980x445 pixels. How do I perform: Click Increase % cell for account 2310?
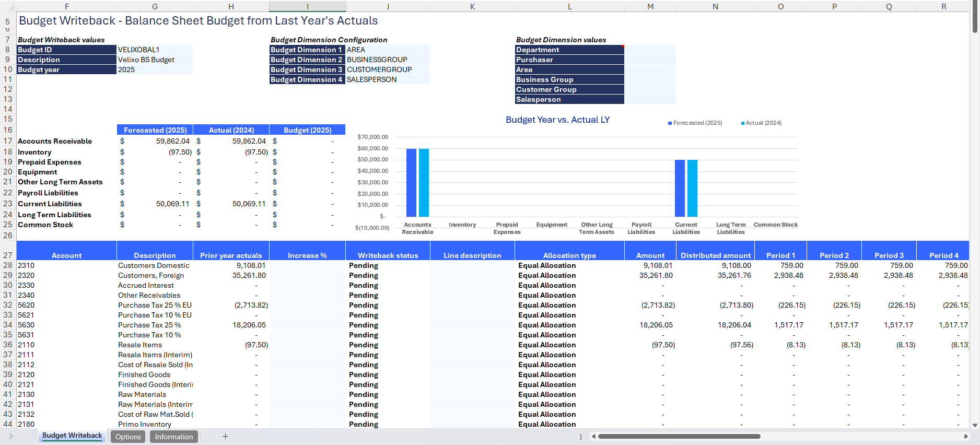[x=307, y=265]
